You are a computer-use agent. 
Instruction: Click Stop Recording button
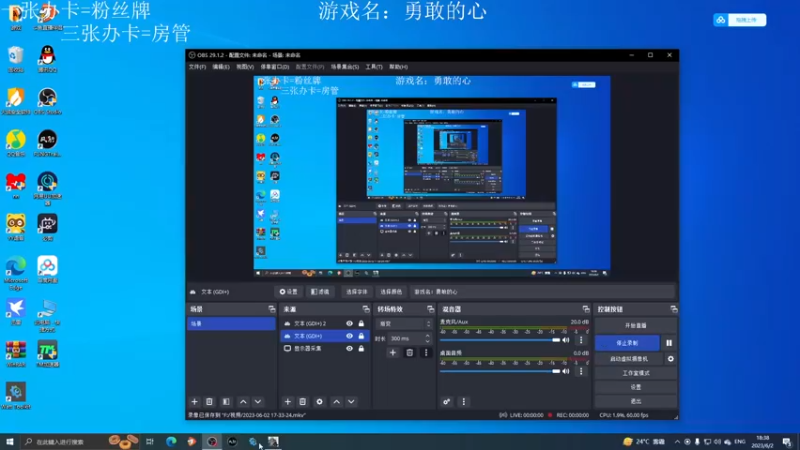pyautogui.click(x=627, y=343)
